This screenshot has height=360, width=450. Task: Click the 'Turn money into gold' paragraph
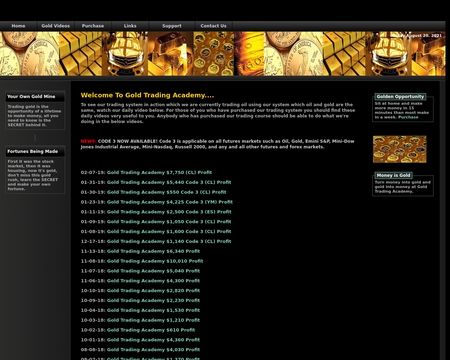(403, 187)
